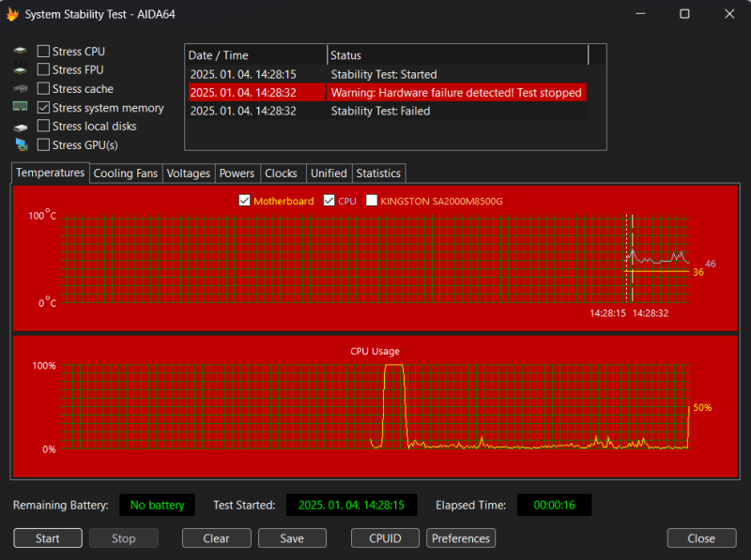Open the CPUID panel
Screen dimensions: 751x560
click(x=385, y=538)
